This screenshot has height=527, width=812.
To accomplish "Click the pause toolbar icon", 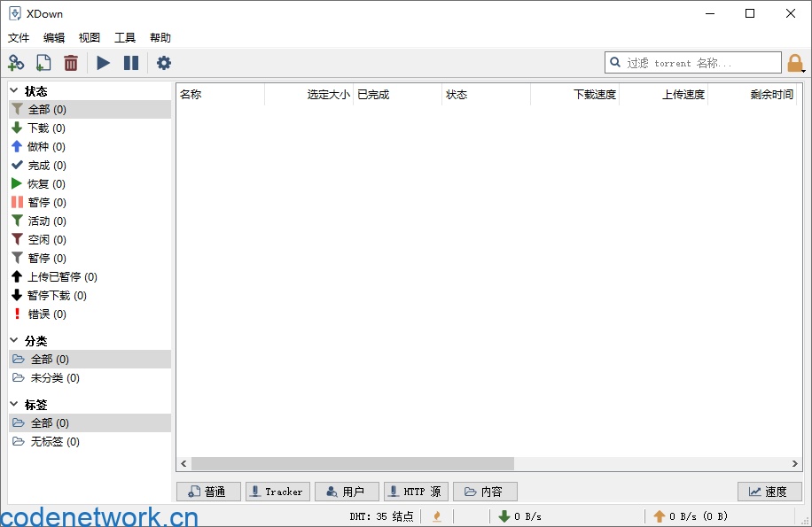I will (131, 63).
